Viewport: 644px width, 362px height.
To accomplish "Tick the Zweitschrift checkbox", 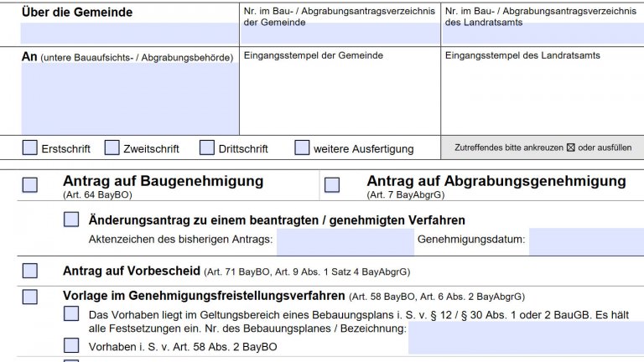I will point(112,148).
